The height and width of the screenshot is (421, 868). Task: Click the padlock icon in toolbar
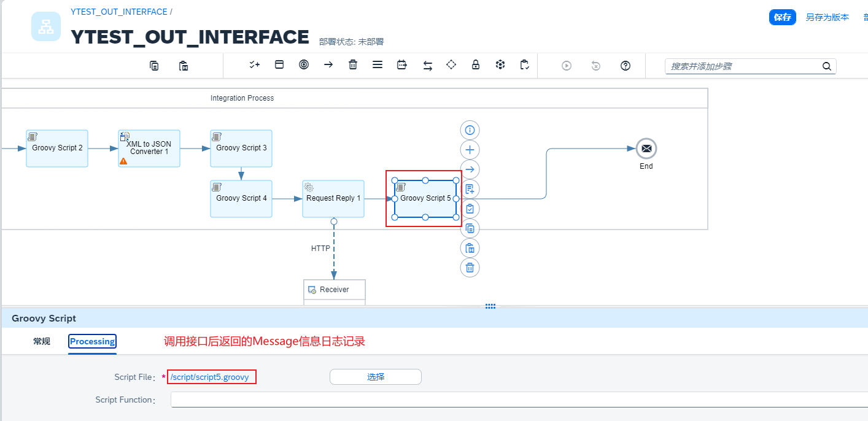[x=475, y=65]
